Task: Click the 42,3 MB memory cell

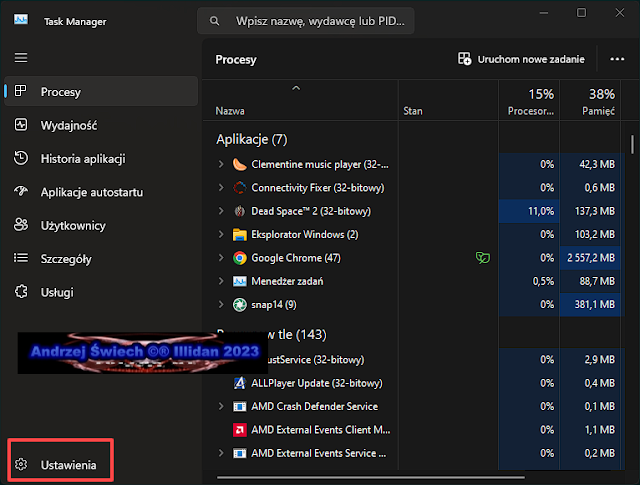Action: click(x=590, y=164)
